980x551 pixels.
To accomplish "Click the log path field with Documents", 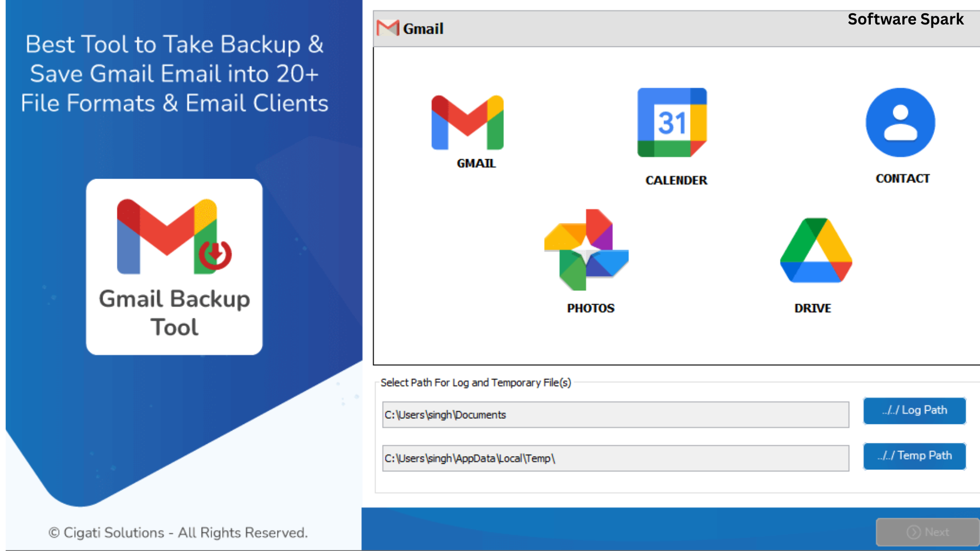I will (616, 415).
